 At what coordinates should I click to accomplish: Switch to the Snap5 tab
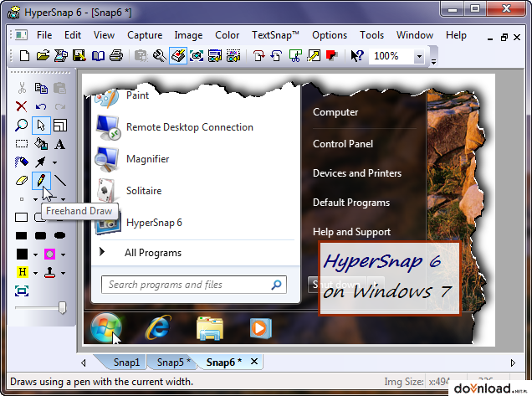173,363
